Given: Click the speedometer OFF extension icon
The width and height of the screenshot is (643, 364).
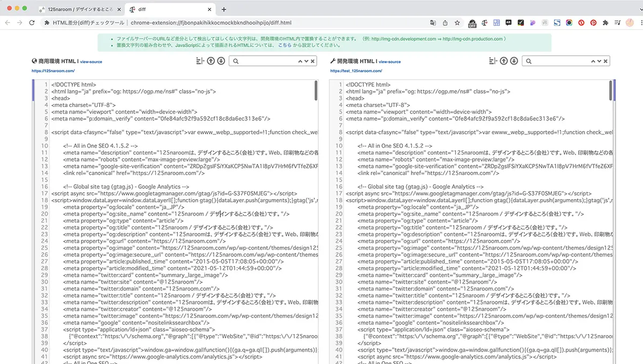Looking at the screenshot, I should pyautogui.click(x=473, y=23).
